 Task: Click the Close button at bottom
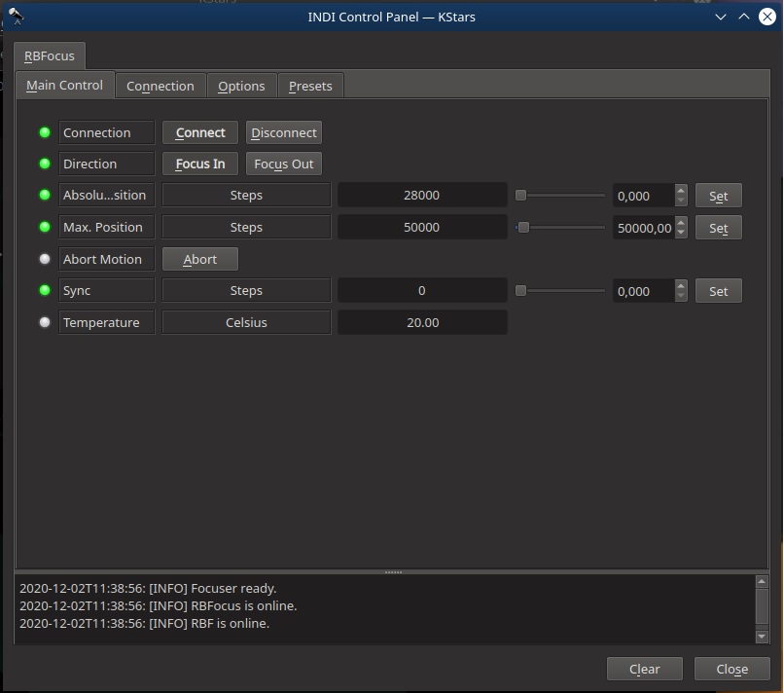(x=732, y=669)
